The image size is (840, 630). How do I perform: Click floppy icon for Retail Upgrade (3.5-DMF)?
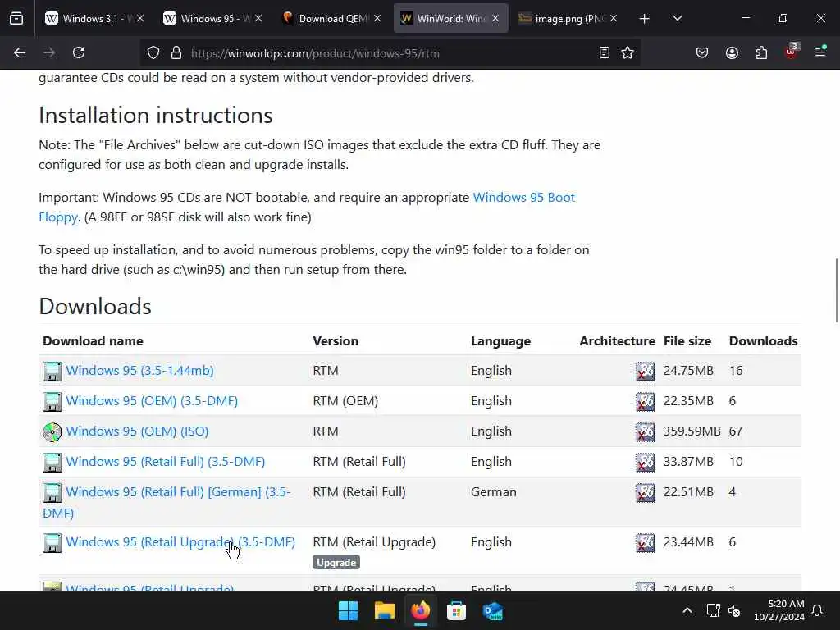pos(52,543)
